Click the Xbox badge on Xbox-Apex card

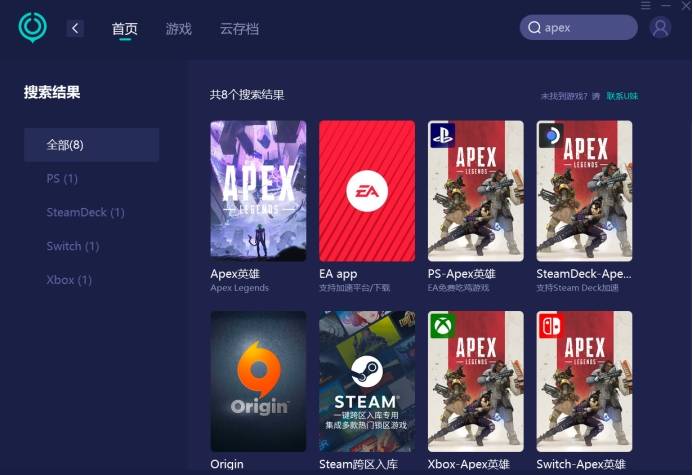point(442,326)
